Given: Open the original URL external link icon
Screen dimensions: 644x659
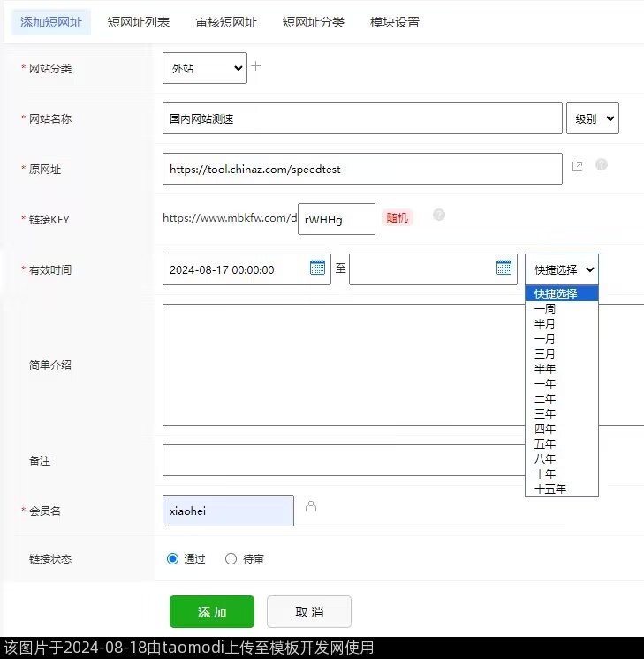Looking at the screenshot, I should click(x=577, y=166).
